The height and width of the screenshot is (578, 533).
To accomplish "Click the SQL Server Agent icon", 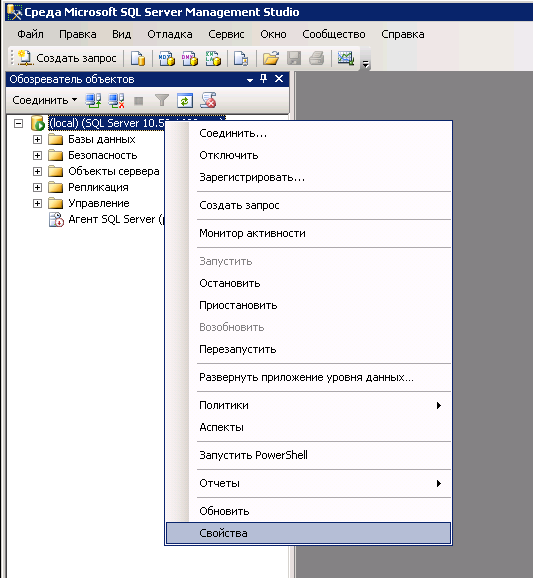I will (56, 219).
